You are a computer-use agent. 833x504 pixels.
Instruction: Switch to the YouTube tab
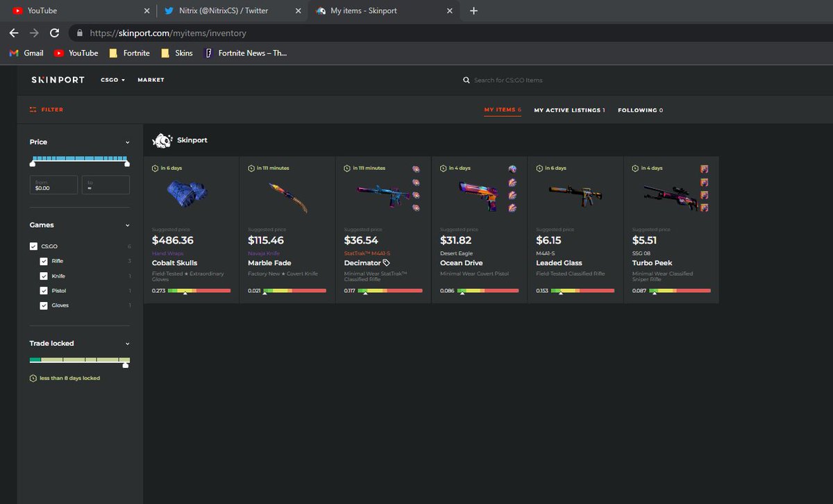[x=76, y=11]
